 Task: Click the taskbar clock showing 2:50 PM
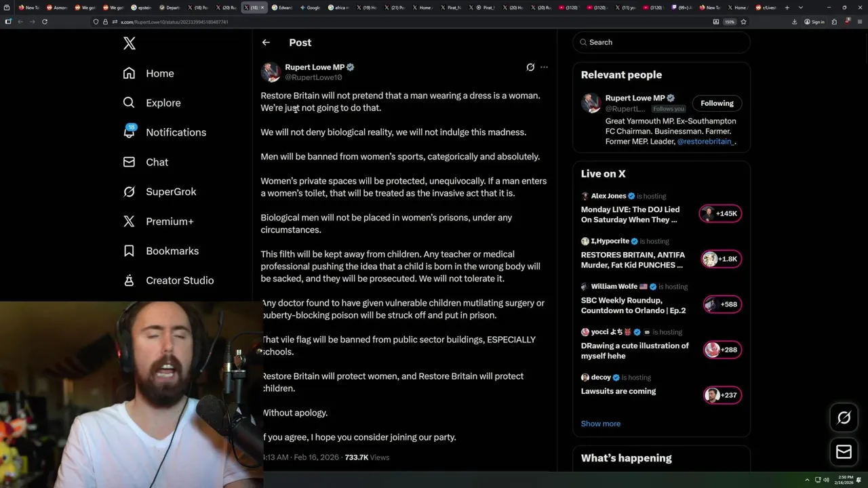846,480
